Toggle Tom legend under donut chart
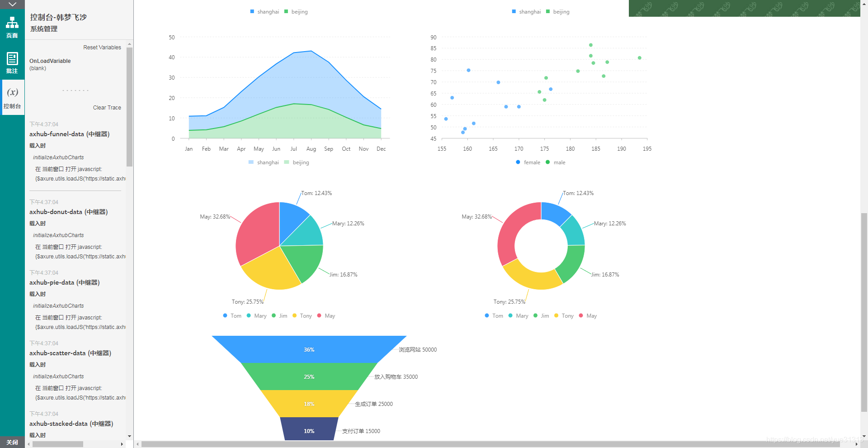 [x=494, y=316]
